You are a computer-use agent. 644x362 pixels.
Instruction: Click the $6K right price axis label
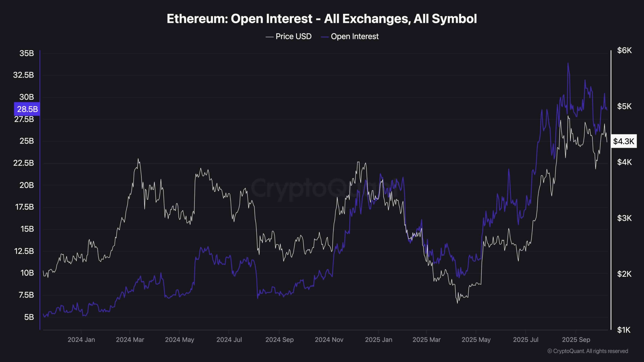[624, 51]
